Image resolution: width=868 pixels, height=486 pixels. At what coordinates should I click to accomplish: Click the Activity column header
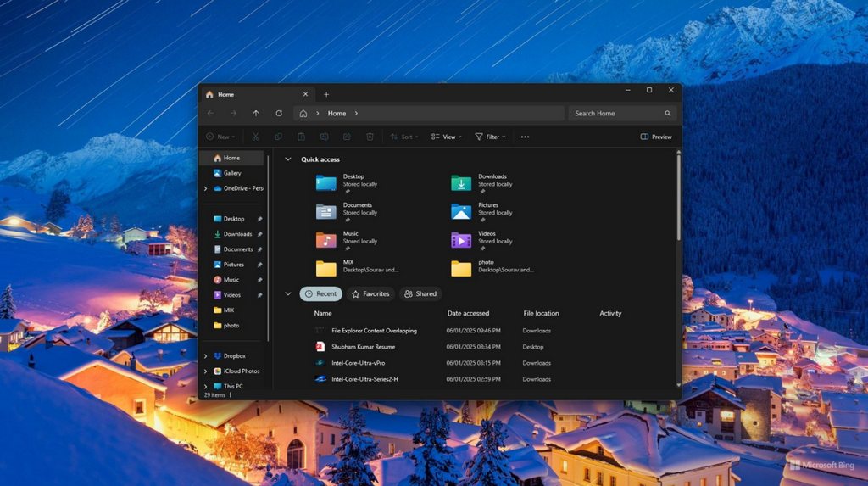610,314
